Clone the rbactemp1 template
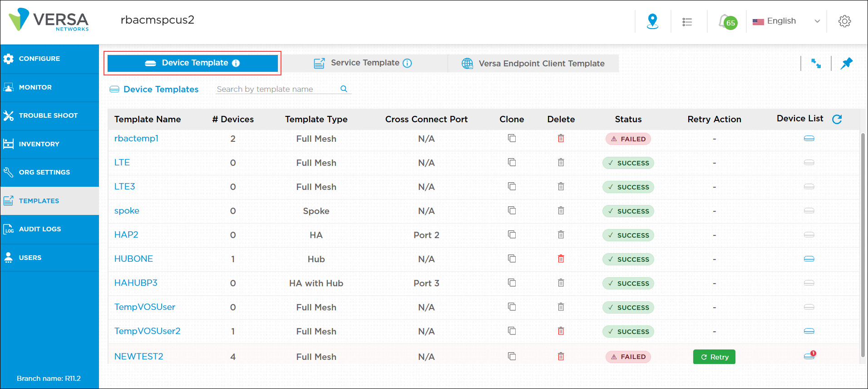 [x=512, y=138]
